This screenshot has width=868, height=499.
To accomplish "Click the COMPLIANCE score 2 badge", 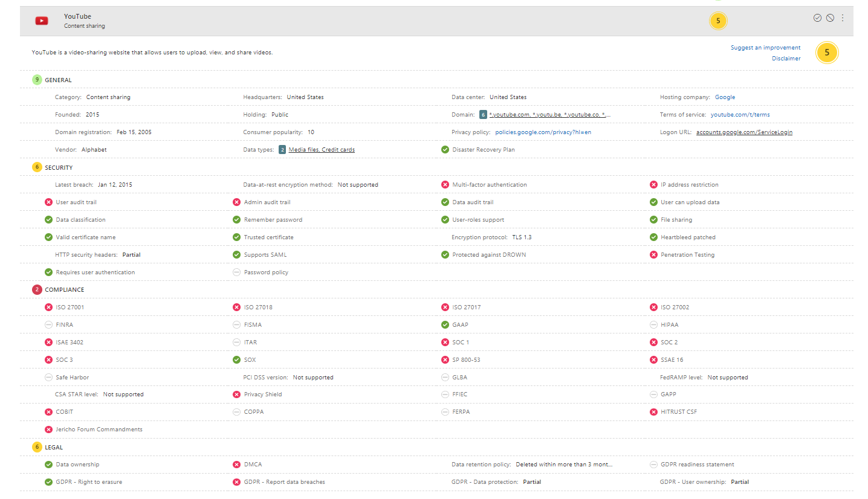I will tap(37, 290).
